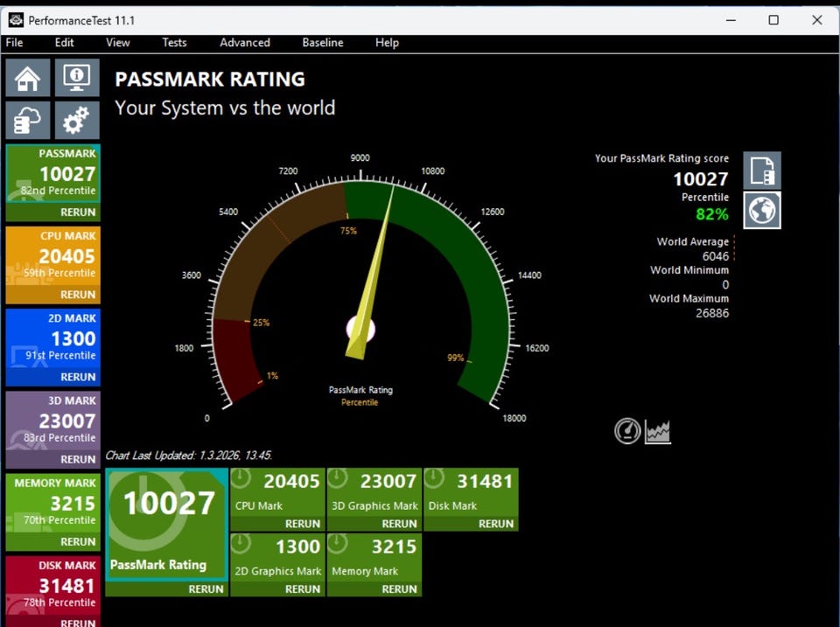Select the CPU MARK 20405 sidebar tile

(53, 256)
